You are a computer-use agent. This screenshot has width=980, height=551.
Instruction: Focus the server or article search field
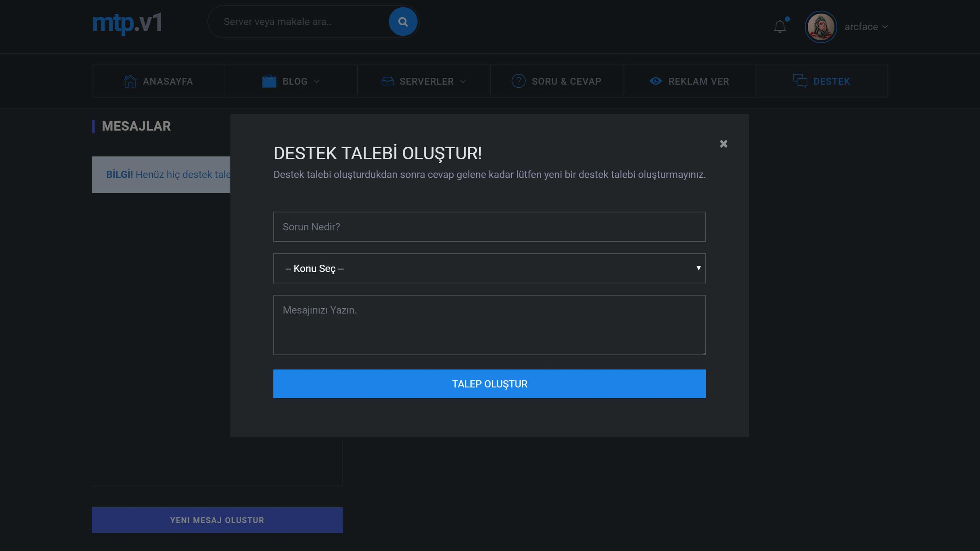299,21
